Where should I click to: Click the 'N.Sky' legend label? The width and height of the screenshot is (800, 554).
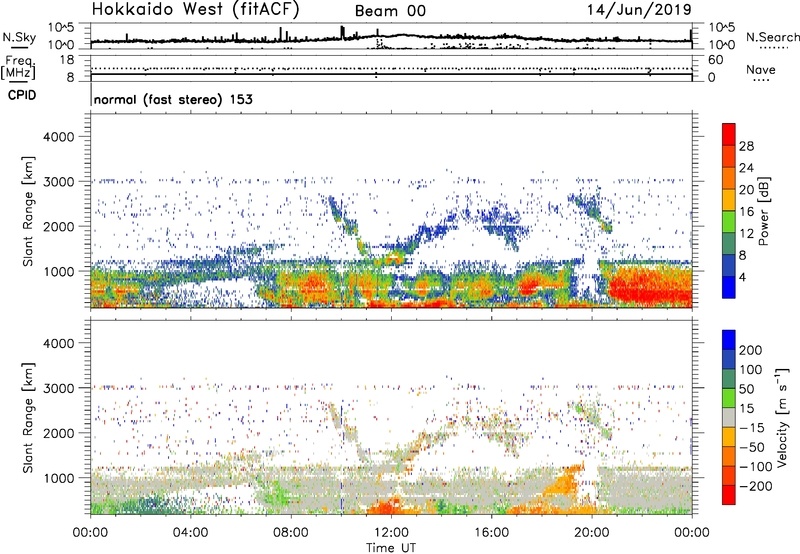pos(19,37)
